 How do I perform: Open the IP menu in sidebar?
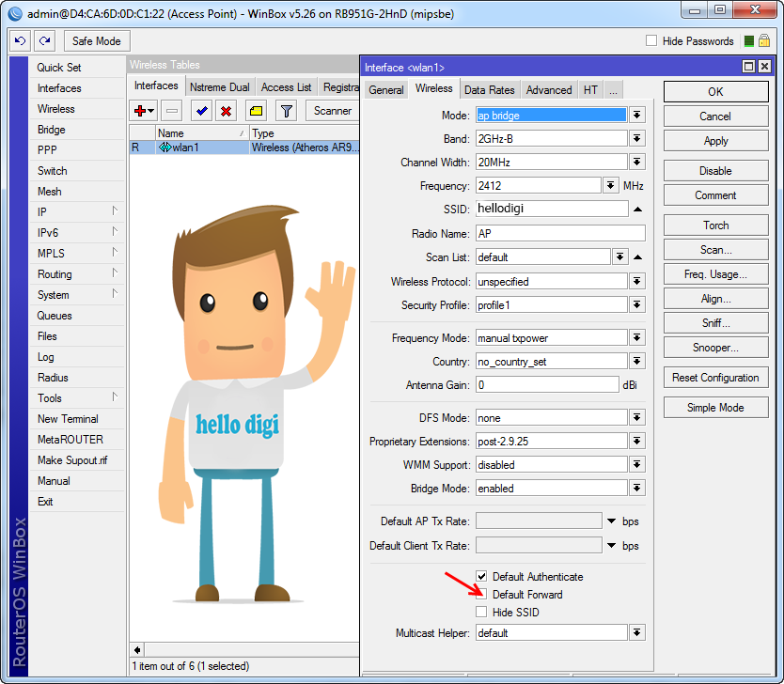76,211
